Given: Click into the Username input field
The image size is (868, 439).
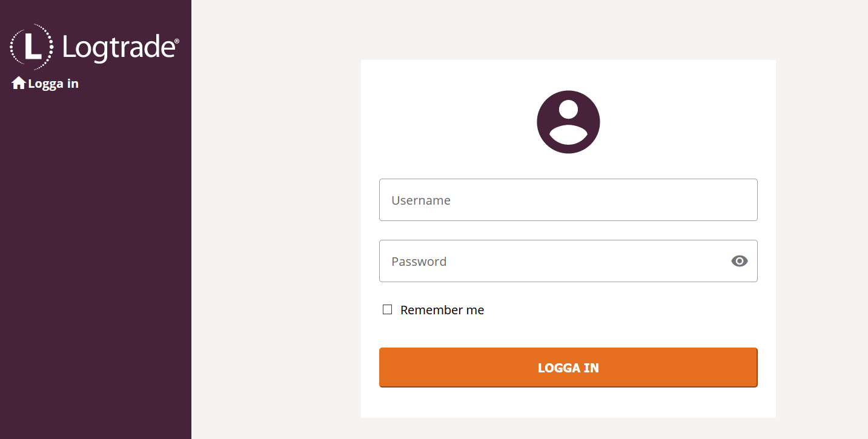Looking at the screenshot, I should [x=568, y=200].
